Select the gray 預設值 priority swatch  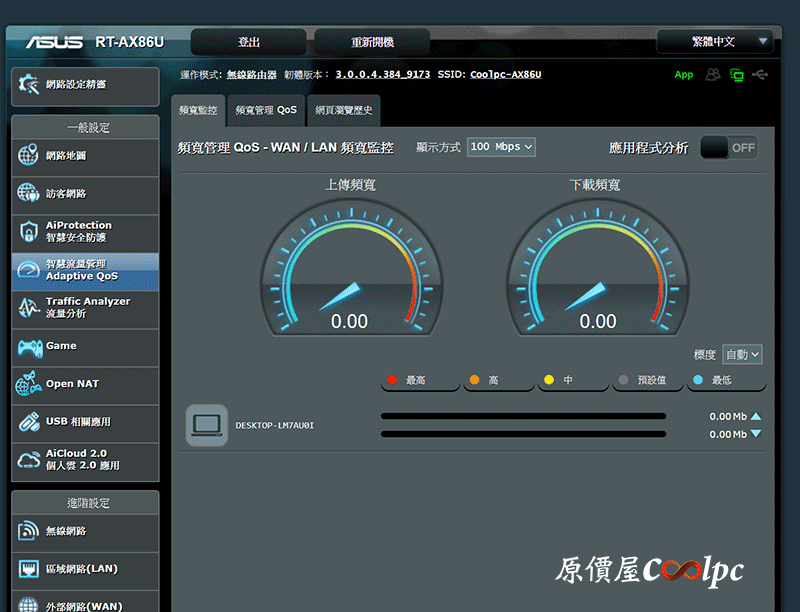click(623, 380)
